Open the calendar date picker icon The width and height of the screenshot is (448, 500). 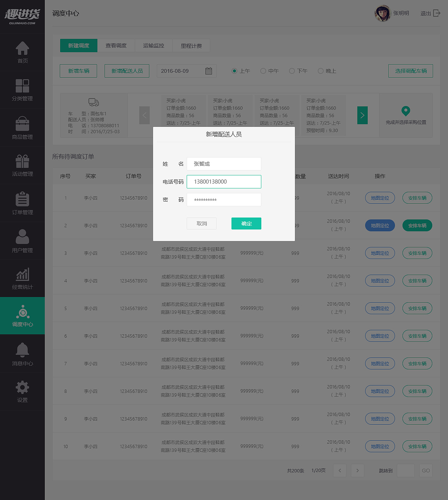[x=209, y=71]
